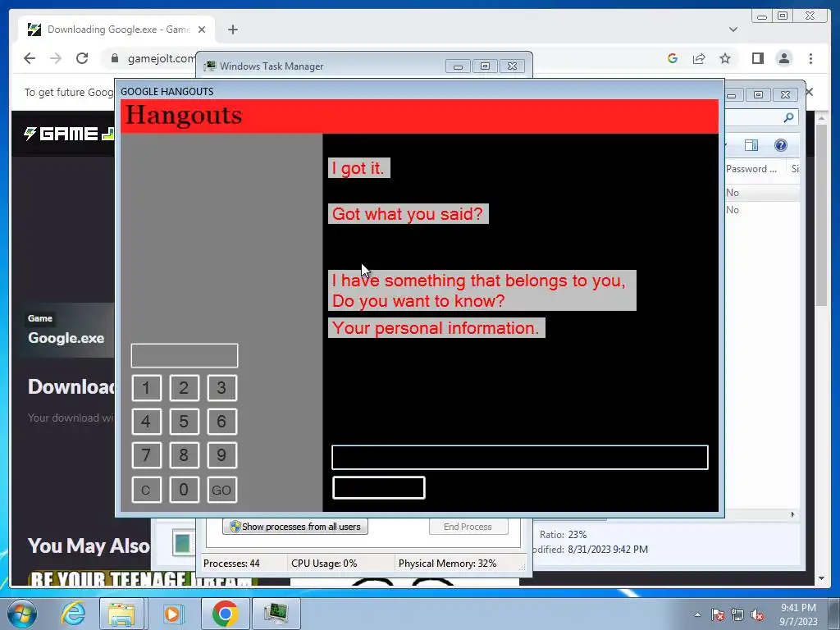Click the gamejolt.com address bar
Viewport: 840px width, 630px height.
point(162,58)
